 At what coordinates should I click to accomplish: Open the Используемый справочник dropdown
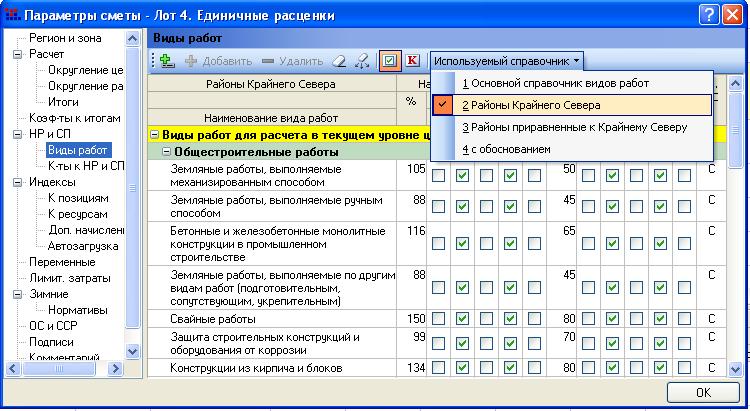[506, 61]
